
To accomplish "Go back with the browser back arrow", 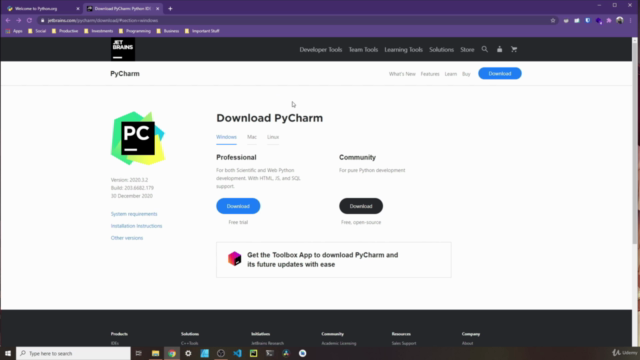I will pos(8,20).
